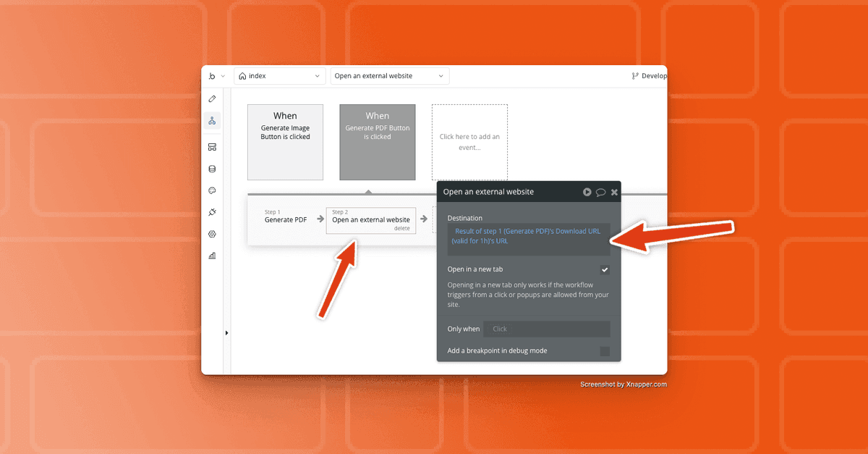
Task: Open the index page dropdown
Action: tap(279, 75)
